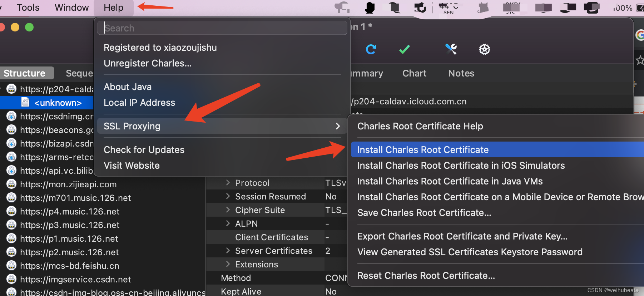The height and width of the screenshot is (296, 644).
Task: Open the Chart tab
Action: click(x=414, y=73)
